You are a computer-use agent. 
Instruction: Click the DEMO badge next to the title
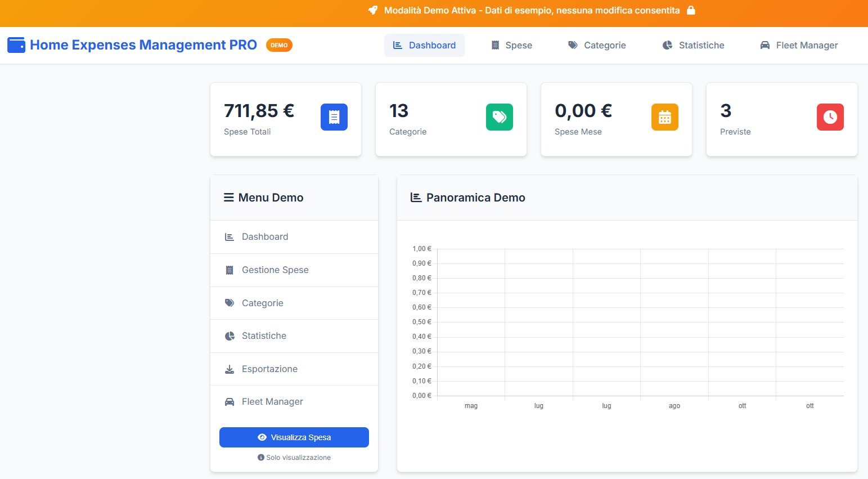click(x=279, y=45)
